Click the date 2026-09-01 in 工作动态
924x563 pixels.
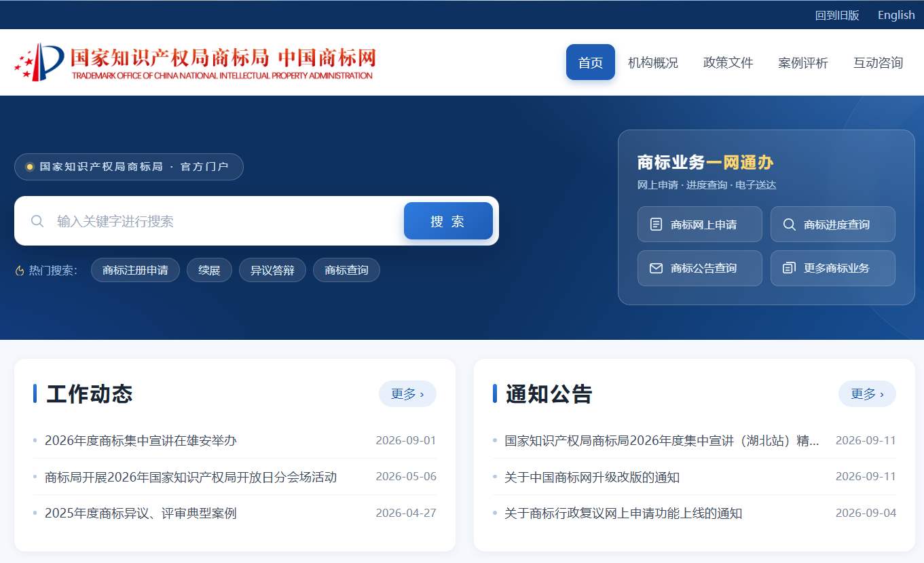point(406,440)
